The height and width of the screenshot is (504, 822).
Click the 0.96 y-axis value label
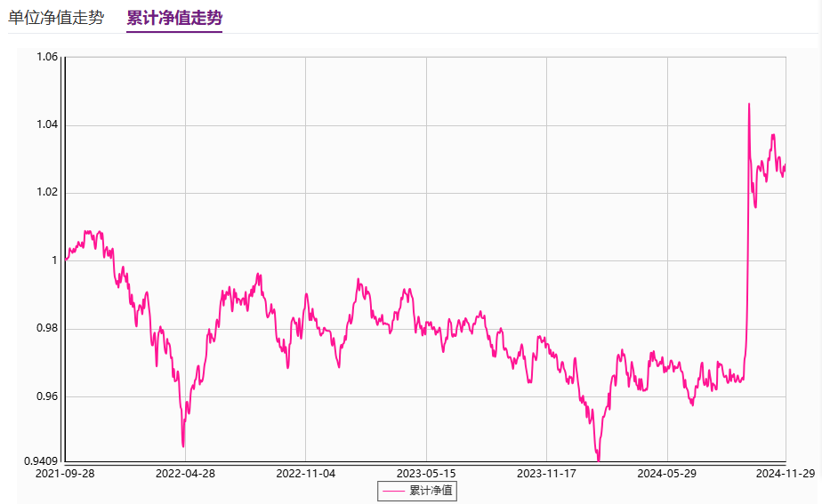(x=47, y=396)
